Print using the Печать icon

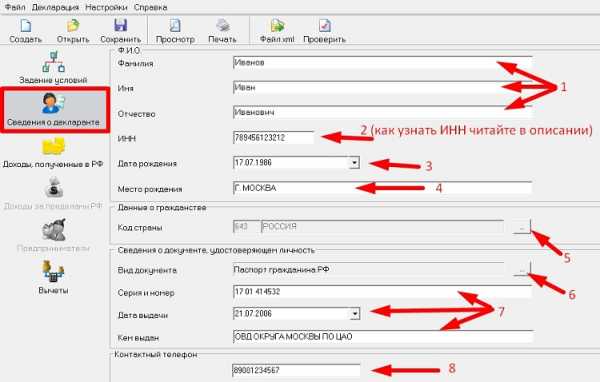tap(222, 26)
